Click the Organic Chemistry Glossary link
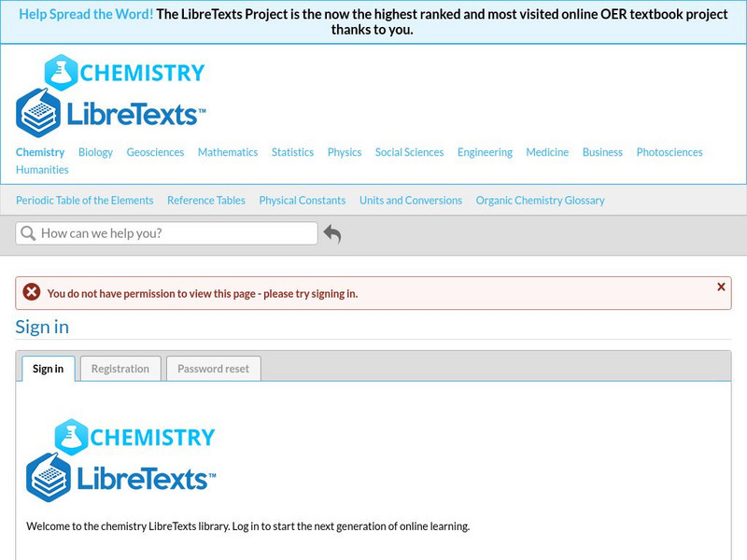The image size is (747, 560). coord(540,200)
